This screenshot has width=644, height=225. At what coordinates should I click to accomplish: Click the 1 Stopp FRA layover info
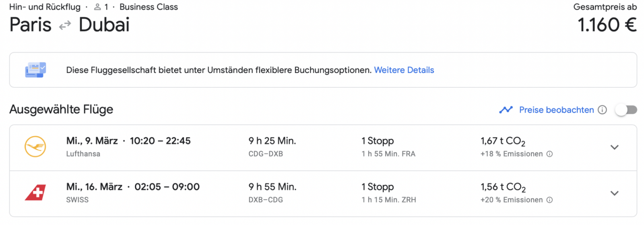[388, 147]
